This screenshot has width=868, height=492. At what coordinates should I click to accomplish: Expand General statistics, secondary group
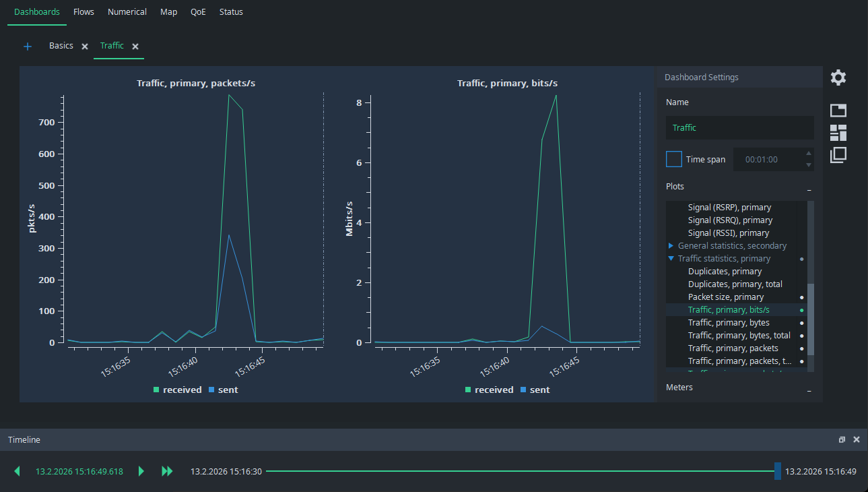coord(671,246)
